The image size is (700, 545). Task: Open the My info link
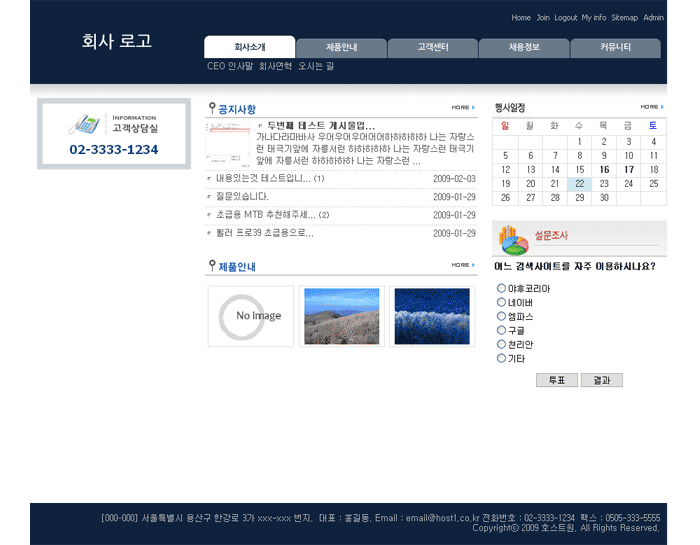(x=594, y=18)
